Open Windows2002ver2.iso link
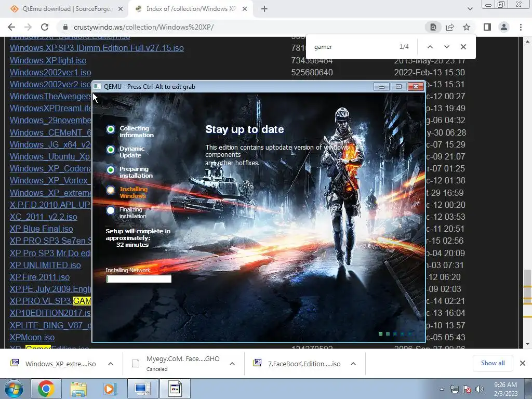 [x=50, y=84]
